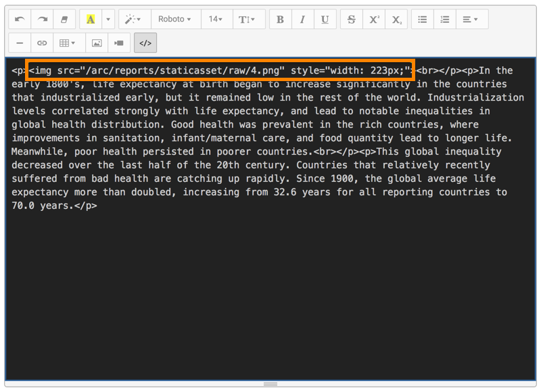
Task: Apply subscript formatting
Action: tap(396, 20)
